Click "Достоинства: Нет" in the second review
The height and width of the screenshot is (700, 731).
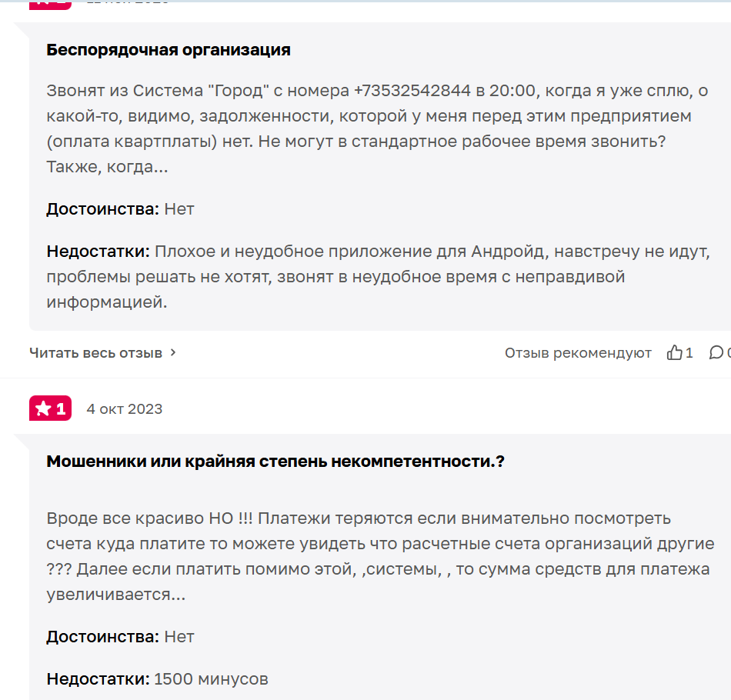(x=120, y=637)
